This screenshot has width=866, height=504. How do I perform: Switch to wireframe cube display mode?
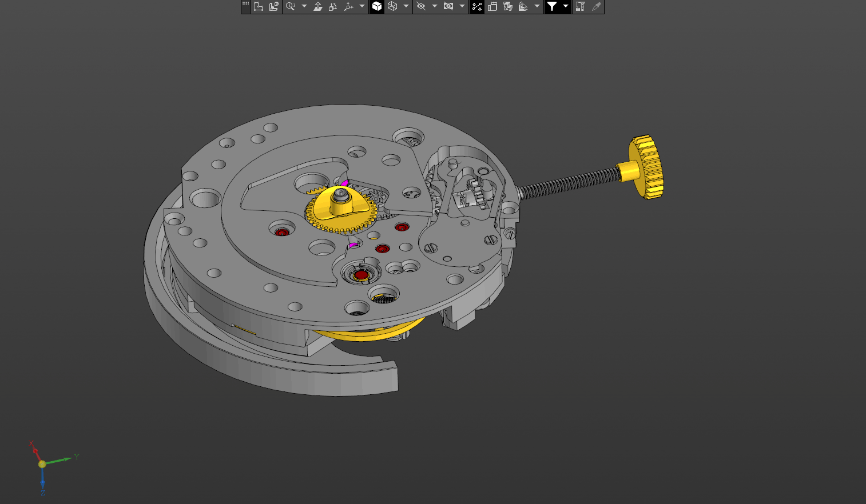(x=392, y=6)
